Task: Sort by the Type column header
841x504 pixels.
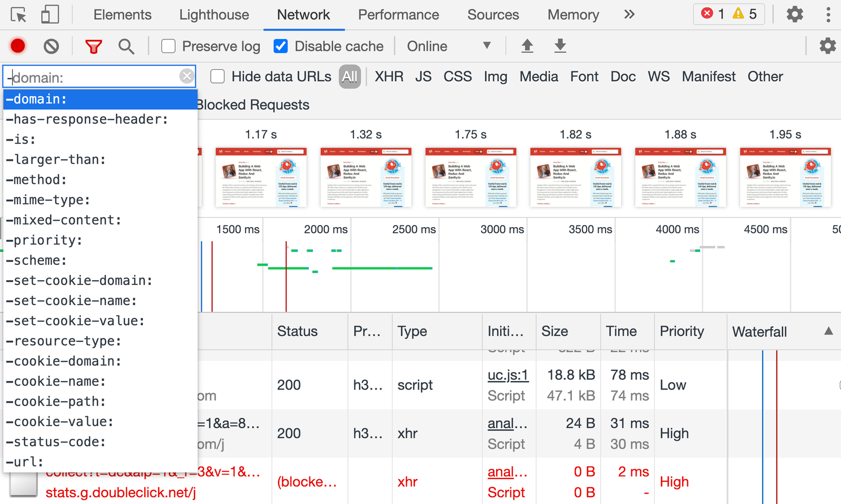Action: point(437,332)
